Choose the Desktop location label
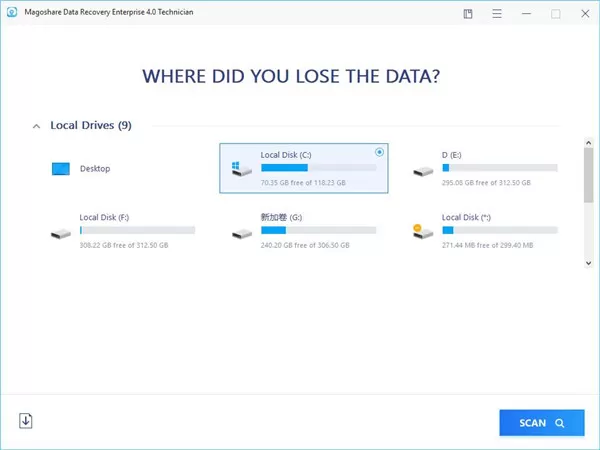This screenshot has width=600, height=450. 95,169
